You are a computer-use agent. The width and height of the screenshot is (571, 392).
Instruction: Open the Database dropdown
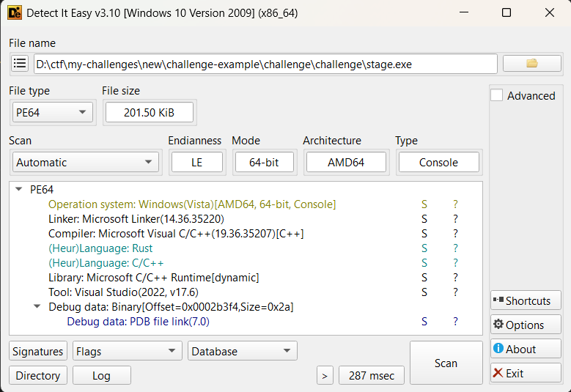point(243,351)
